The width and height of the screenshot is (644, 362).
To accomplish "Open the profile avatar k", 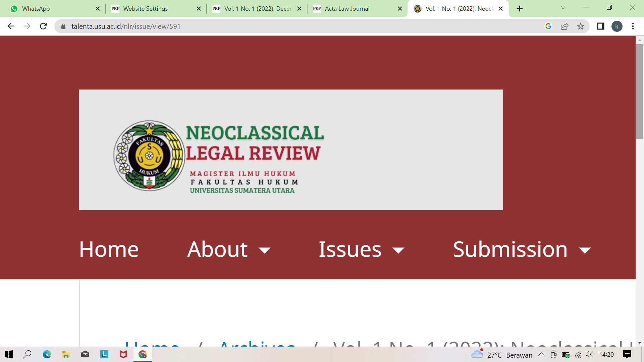I will [617, 26].
